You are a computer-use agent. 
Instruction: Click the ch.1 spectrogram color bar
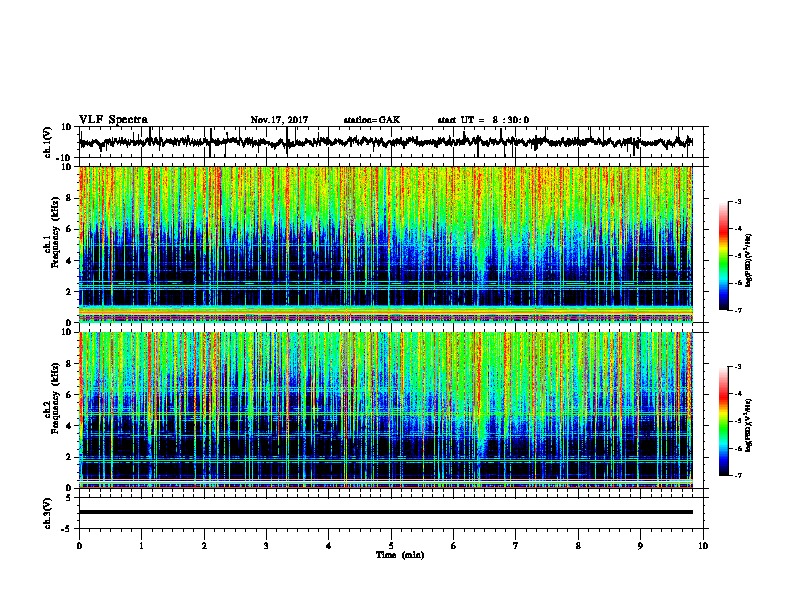[724, 256]
